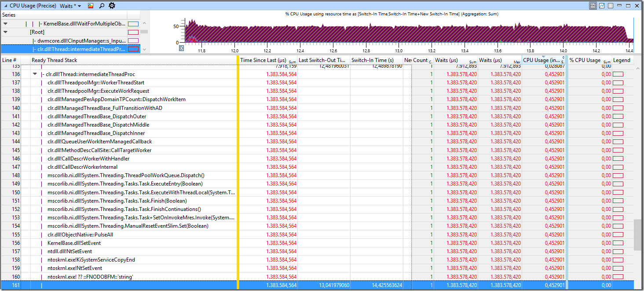
Task: Open the Waits * preset dropdown
Action: tap(70, 6)
